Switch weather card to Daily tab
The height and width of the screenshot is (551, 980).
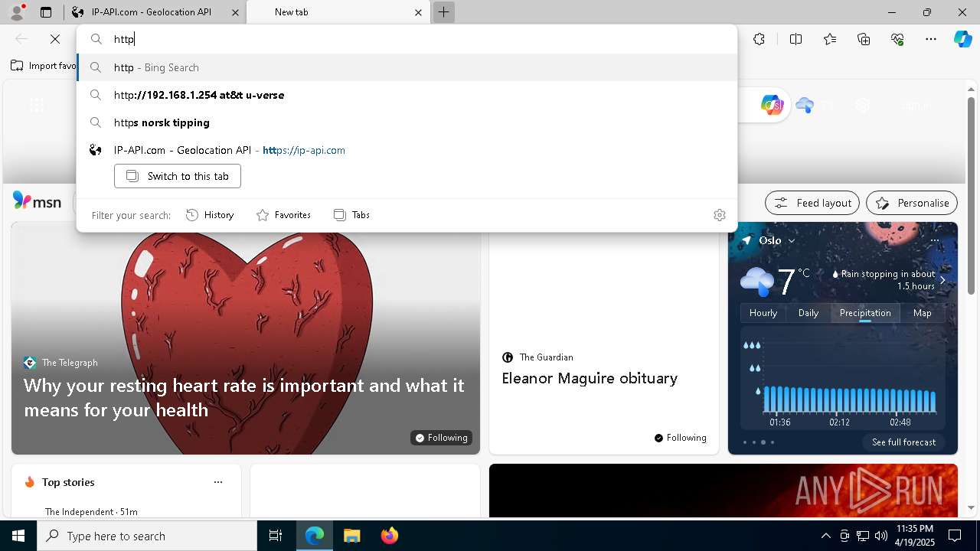(808, 313)
